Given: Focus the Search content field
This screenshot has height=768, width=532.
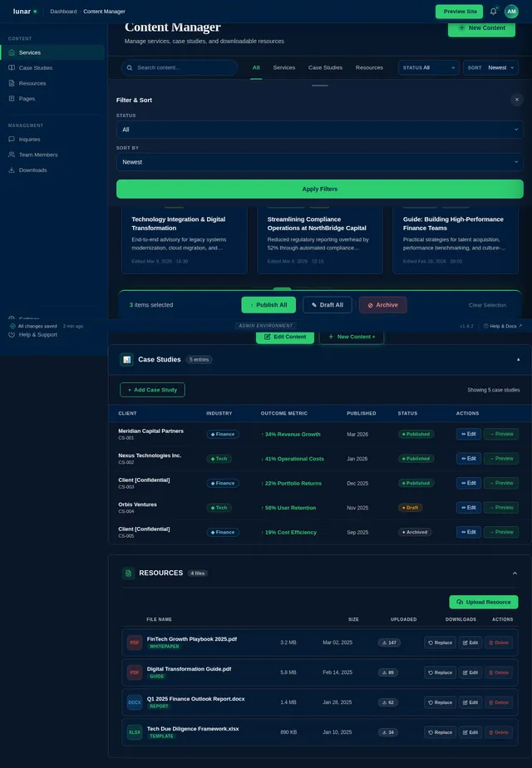Looking at the screenshot, I should 180,68.
